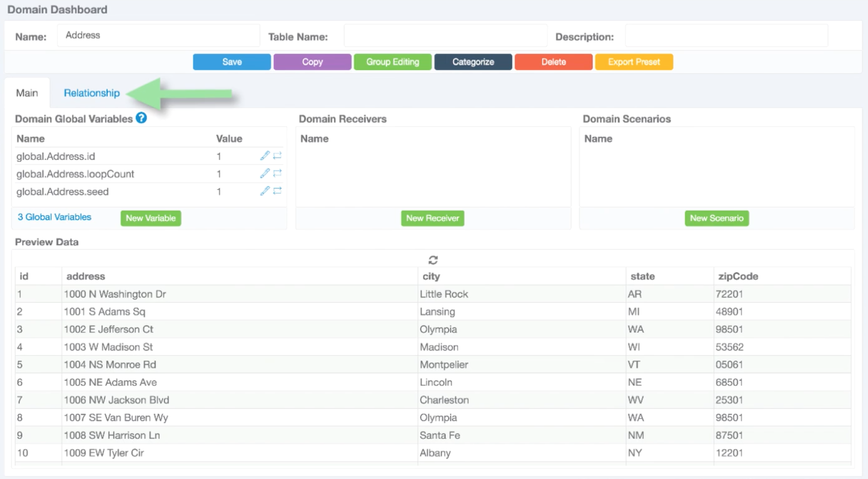This screenshot has height=479, width=868.
Task: Click Export Preset button
Action: (634, 62)
